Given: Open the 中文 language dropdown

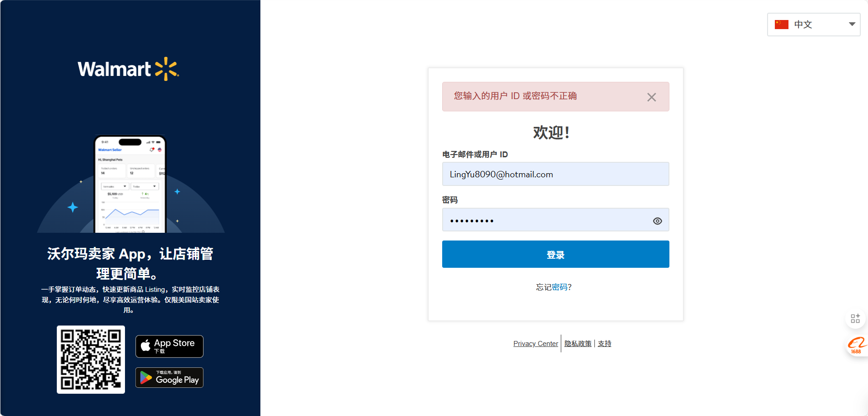Looking at the screenshot, I should [x=813, y=25].
